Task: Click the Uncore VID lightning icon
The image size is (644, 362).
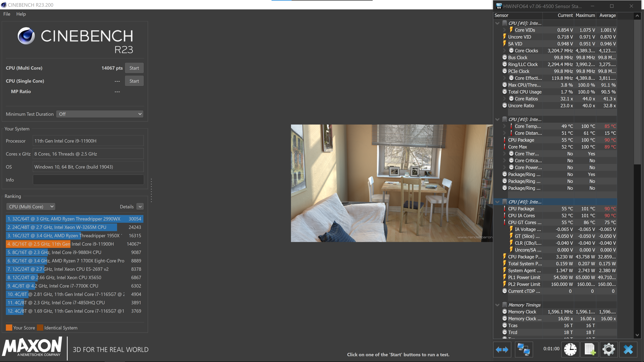Action: click(x=504, y=37)
